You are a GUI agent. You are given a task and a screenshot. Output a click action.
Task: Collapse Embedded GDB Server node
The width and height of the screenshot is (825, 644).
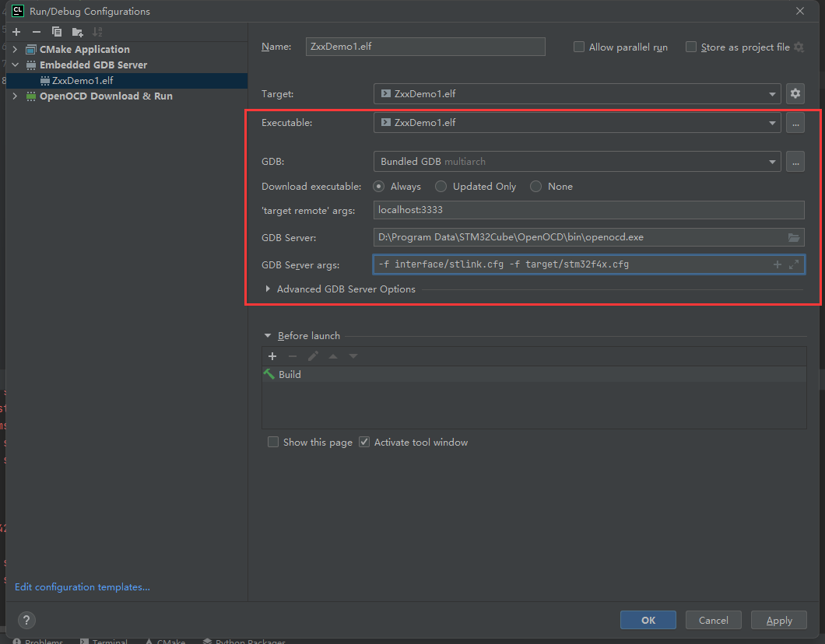click(16, 65)
